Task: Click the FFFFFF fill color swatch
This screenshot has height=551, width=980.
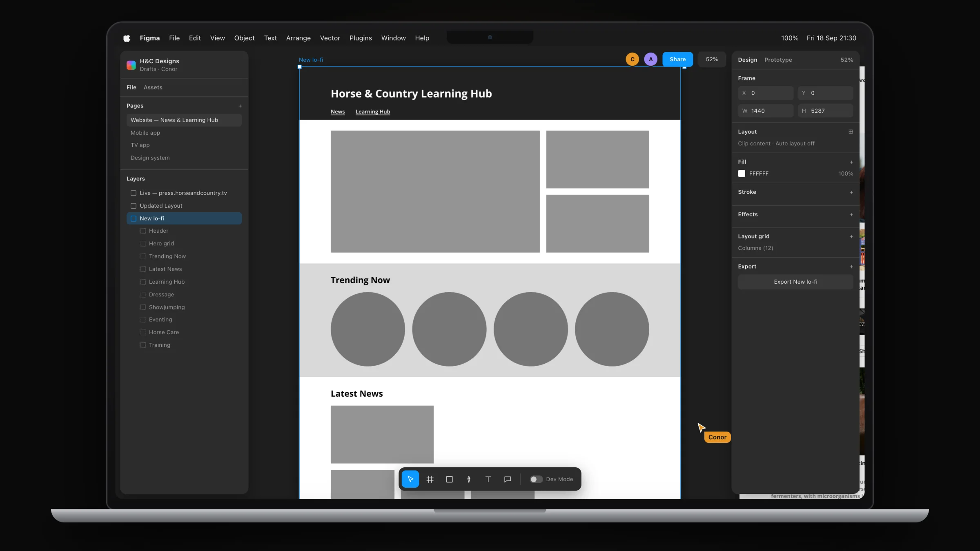Action: pos(742,173)
